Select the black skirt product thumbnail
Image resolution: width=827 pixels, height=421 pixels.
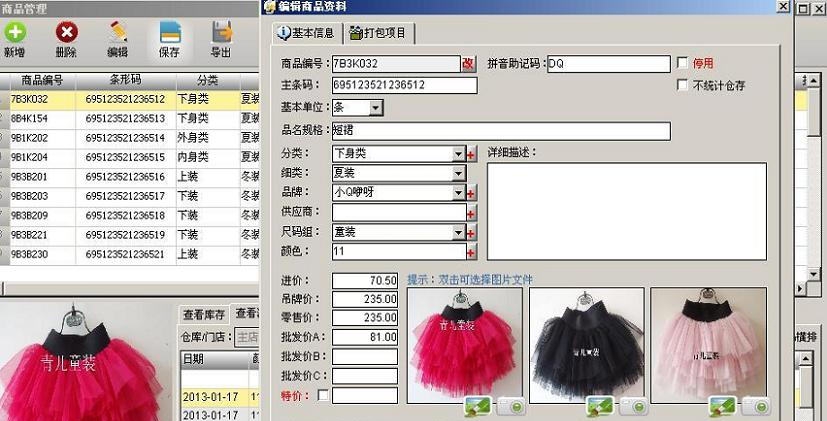(586, 345)
